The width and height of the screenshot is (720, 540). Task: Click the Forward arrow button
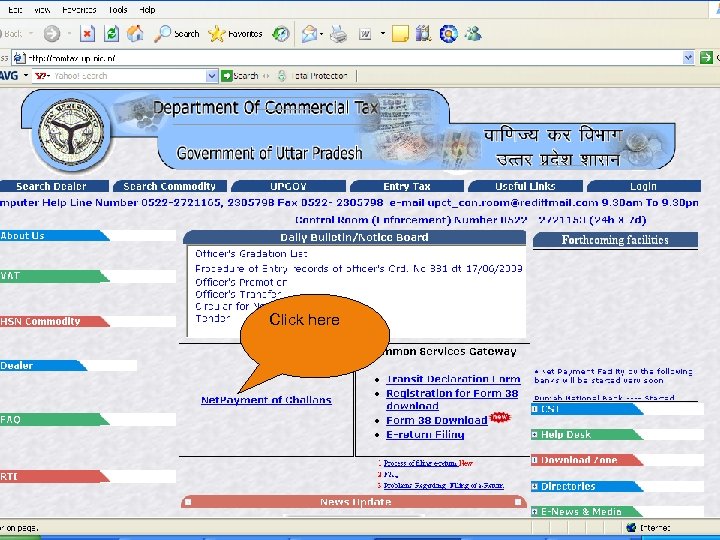coord(52,34)
